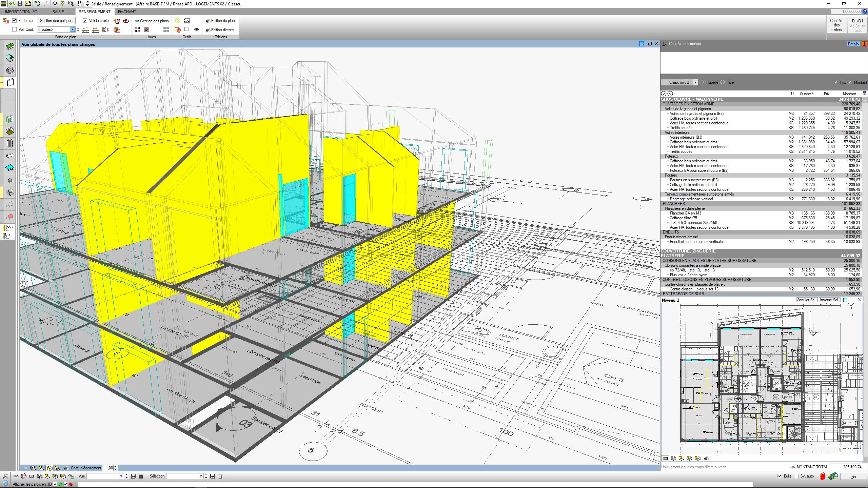Click the trash icon beside Vue dropdown
Viewport: 868px width, 488px height.
[141, 476]
